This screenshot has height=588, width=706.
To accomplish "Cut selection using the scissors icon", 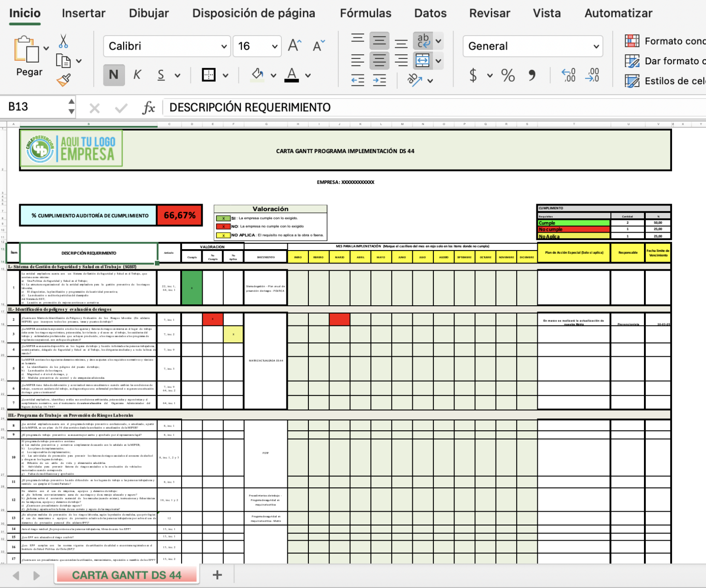I will tap(63, 42).
